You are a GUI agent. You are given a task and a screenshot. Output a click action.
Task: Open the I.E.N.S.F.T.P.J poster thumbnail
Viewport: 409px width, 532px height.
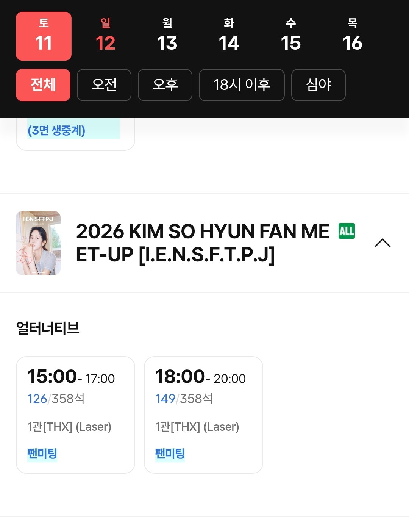coord(38,243)
